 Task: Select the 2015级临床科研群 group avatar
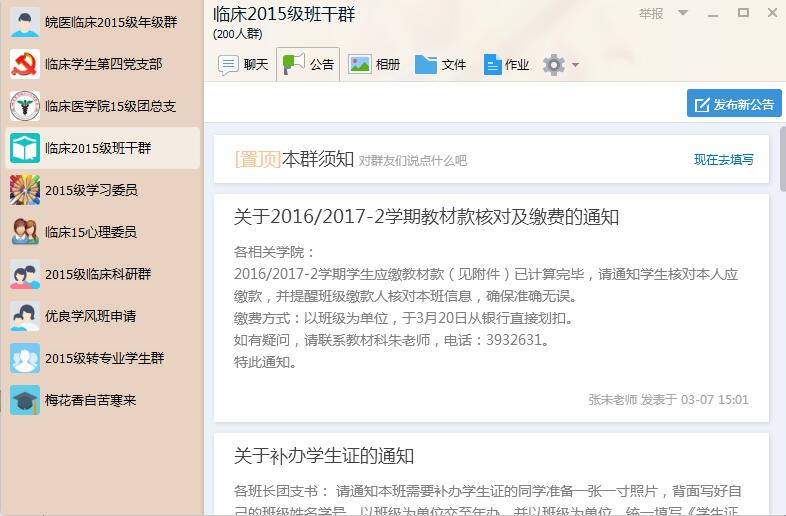25,274
